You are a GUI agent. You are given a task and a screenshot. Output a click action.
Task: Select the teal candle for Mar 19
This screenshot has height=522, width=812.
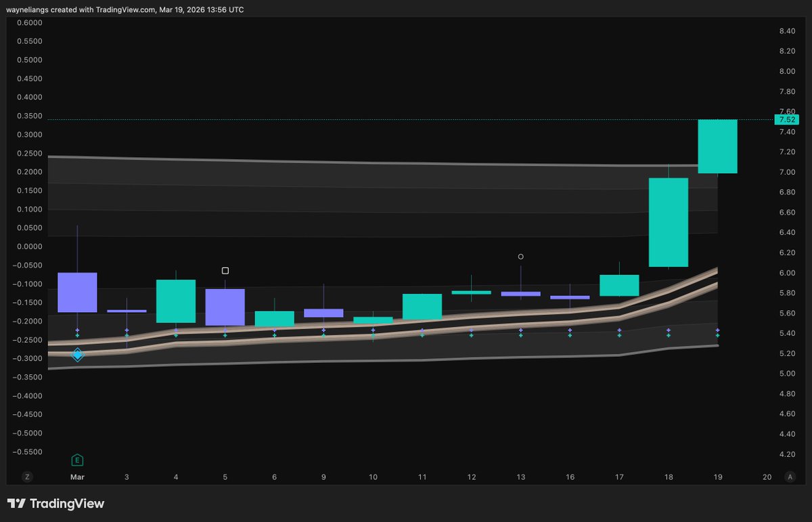[x=718, y=146]
